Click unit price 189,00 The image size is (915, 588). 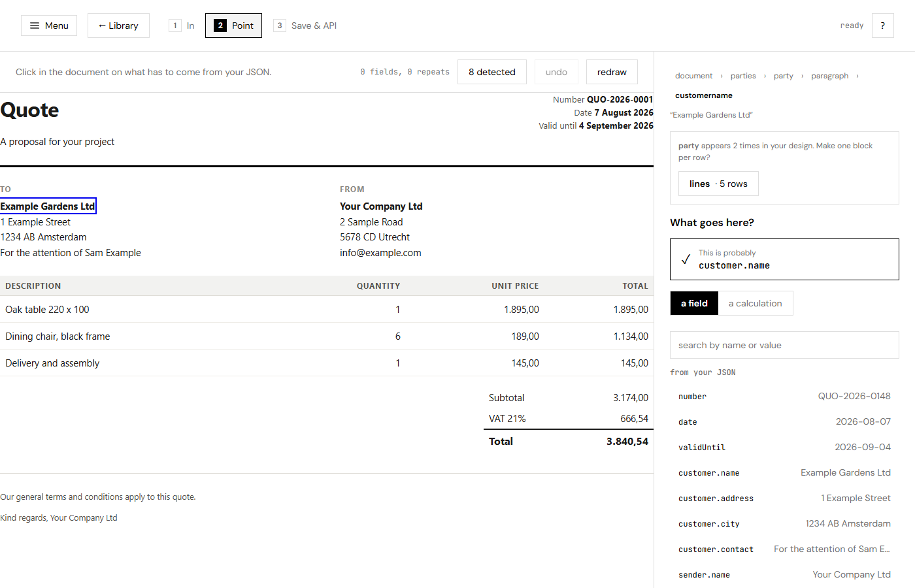coord(525,336)
